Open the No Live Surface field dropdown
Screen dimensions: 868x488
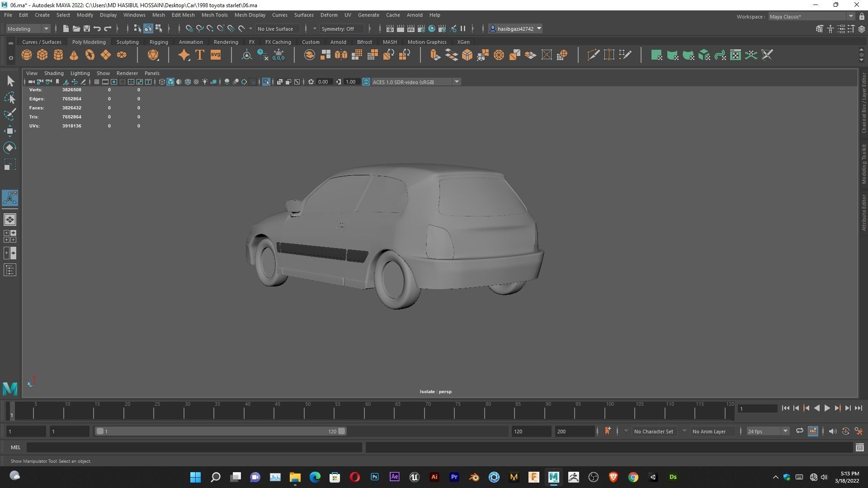click(277, 28)
